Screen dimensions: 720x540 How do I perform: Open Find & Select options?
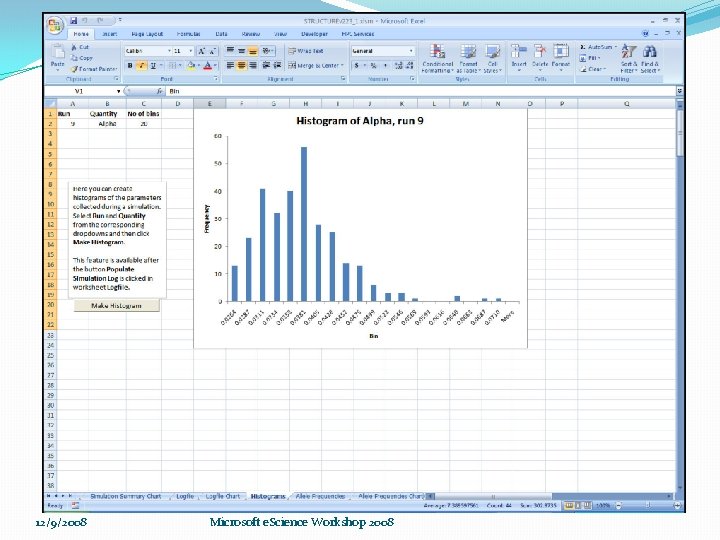[650, 58]
